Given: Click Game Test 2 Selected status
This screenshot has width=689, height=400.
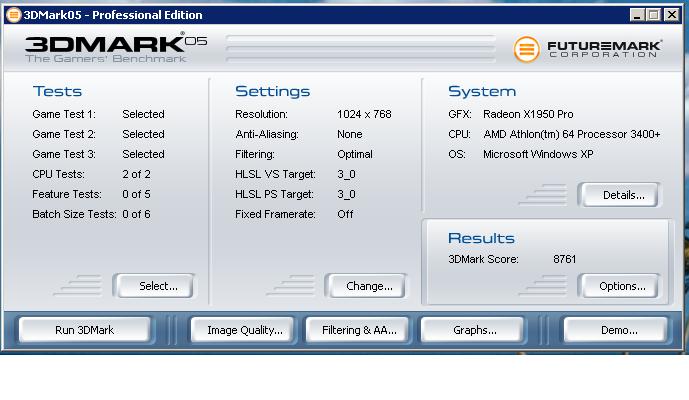Looking at the screenshot, I should 144,134.
